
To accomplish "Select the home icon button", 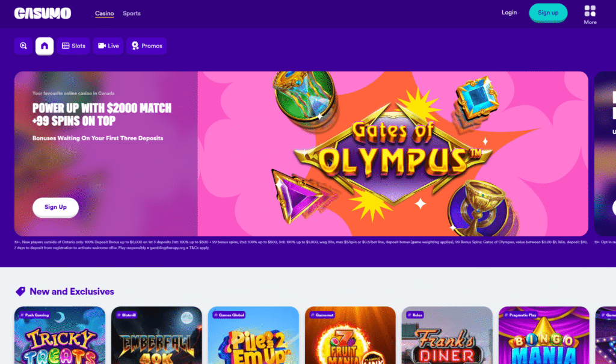I will coord(45,46).
